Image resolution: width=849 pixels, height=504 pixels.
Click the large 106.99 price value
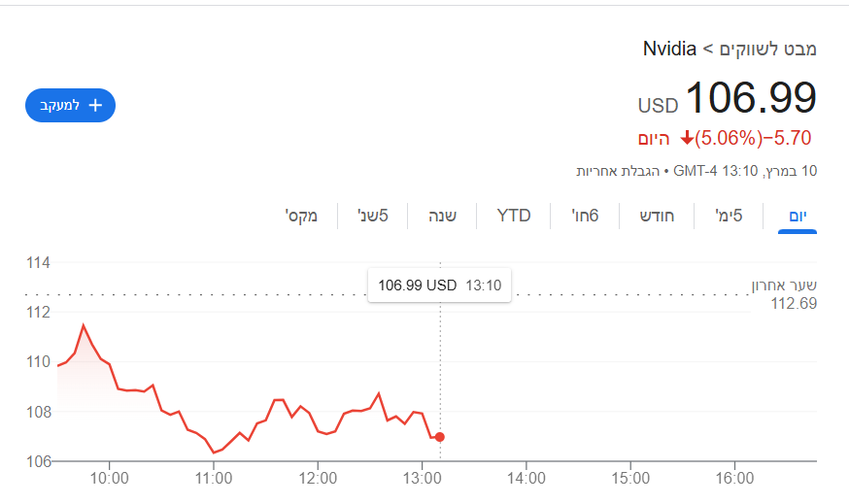pos(751,98)
